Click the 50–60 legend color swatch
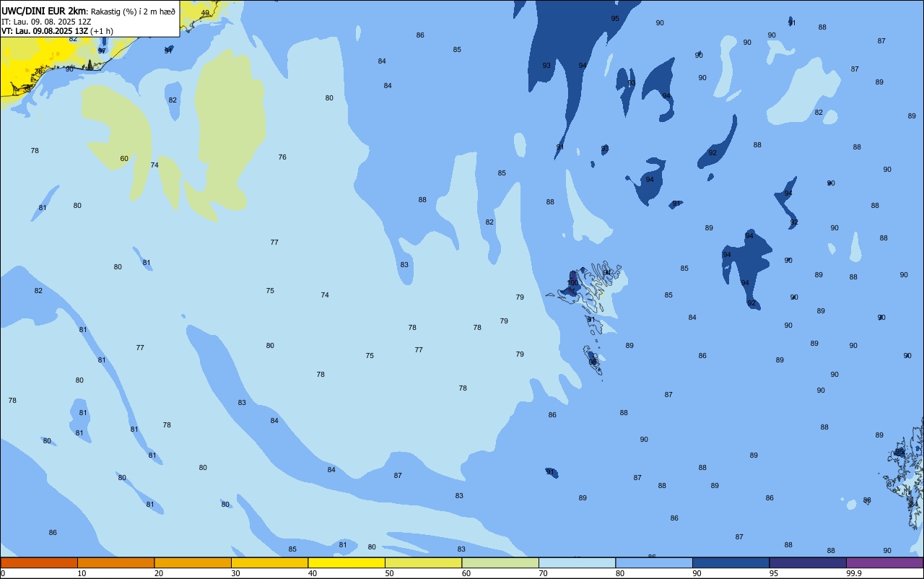Image resolution: width=924 pixels, height=579 pixels. click(423, 562)
